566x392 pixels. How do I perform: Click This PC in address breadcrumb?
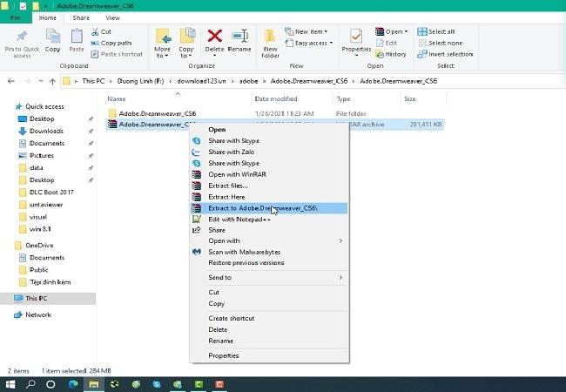coord(93,81)
